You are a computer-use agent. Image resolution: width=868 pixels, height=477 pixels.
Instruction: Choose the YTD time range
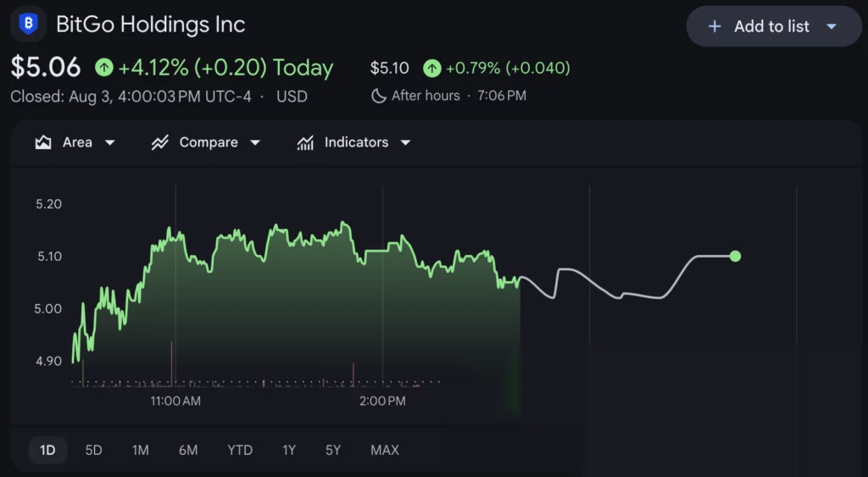tap(240, 450)
